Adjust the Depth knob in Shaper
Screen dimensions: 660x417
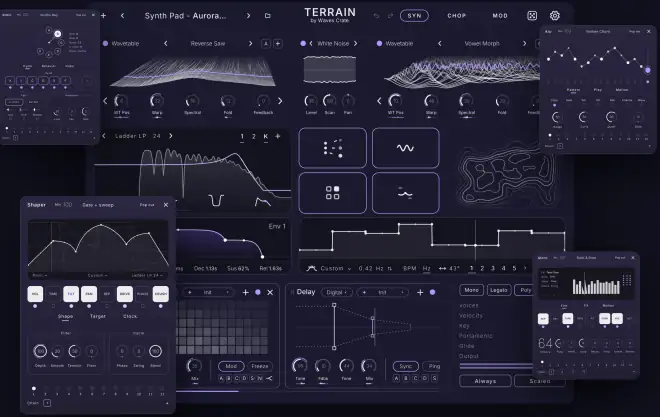pyautogui.click(x=40, y=351)
